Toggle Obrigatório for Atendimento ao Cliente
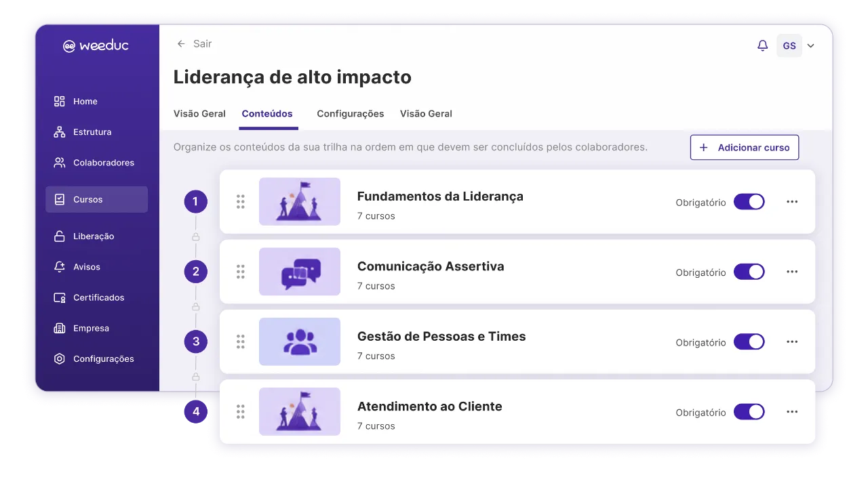Viewport: 868px width, 477px height. point(749,412)
